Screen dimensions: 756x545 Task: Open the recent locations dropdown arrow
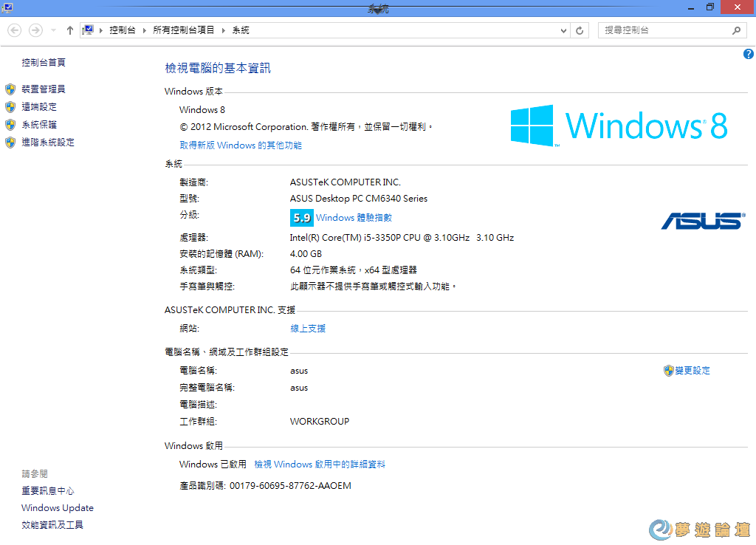click(53, 30)
